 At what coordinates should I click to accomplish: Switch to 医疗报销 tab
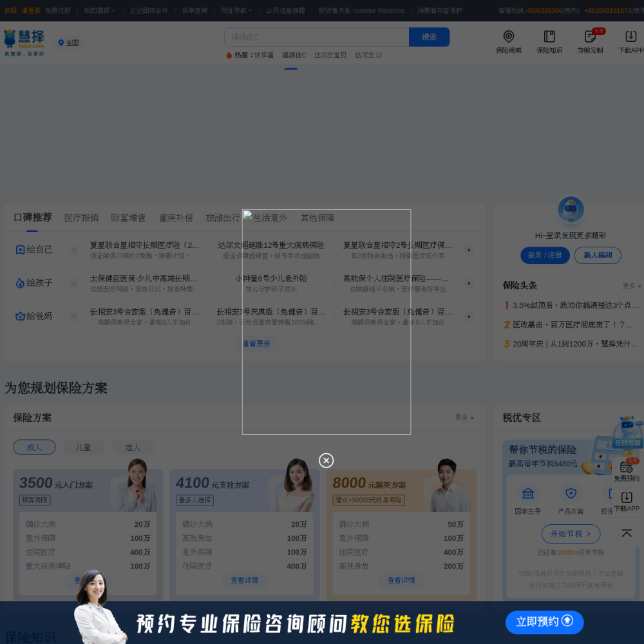81,218
